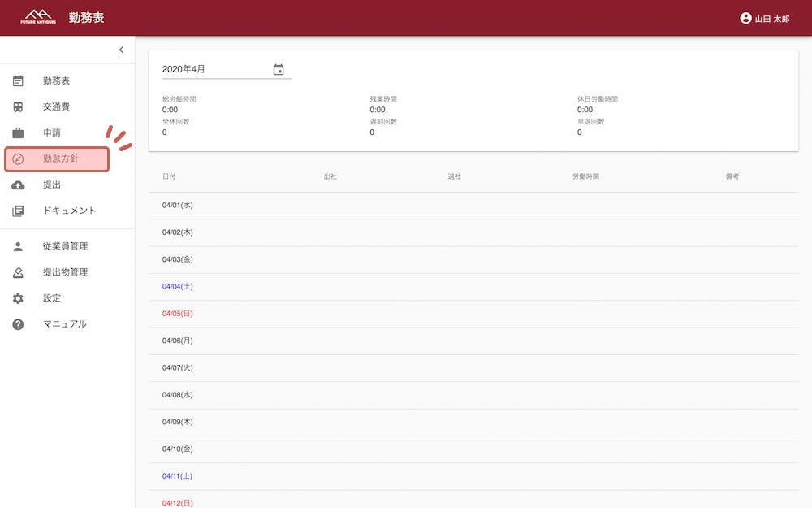Open the ドキュメント menu item
The width and height of the screenshot is (812, 508).
point(70,211)
